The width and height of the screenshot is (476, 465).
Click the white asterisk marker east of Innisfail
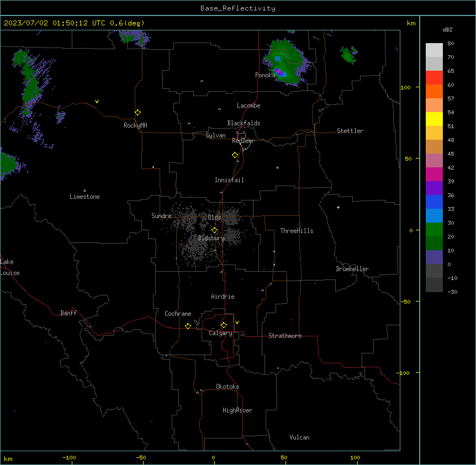click(277, 167)
